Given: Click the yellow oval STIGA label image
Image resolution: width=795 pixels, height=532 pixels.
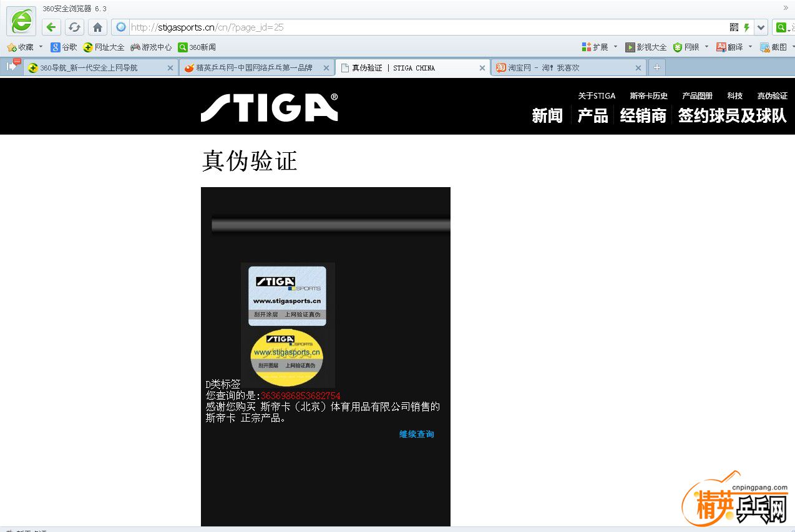Looking at the screenshot, I should pyautogui.click(x=287, y=357).
